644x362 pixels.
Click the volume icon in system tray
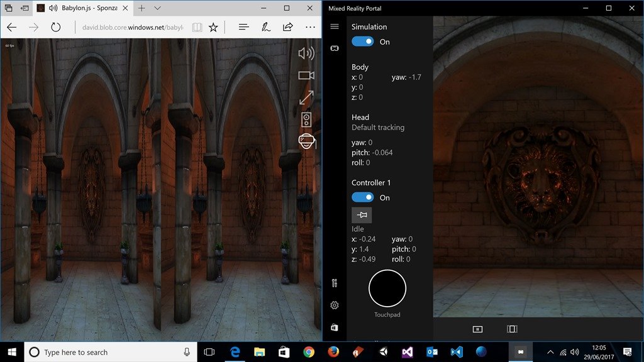coord(575,352)
